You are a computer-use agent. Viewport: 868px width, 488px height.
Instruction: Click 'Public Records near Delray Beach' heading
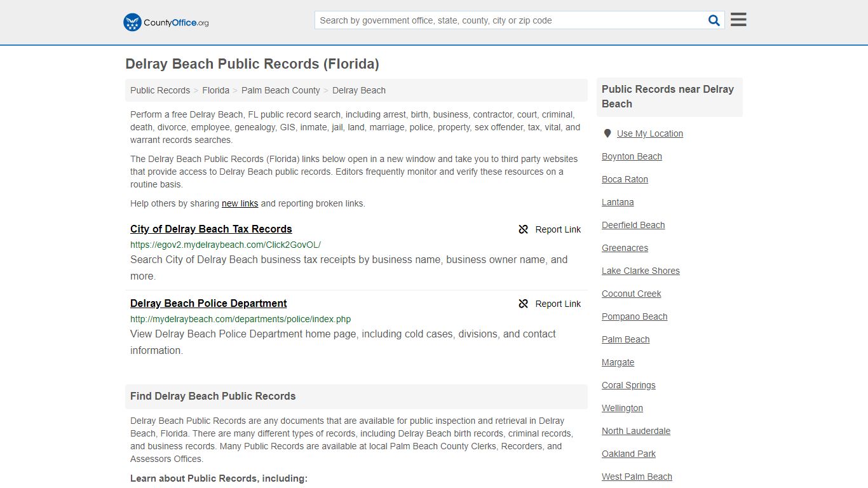[x=668, y=97]
